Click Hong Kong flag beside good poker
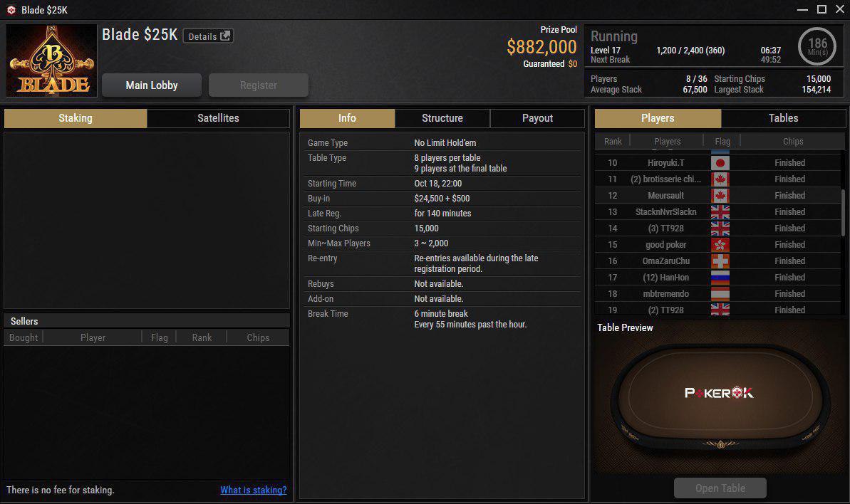 [720, 245]
